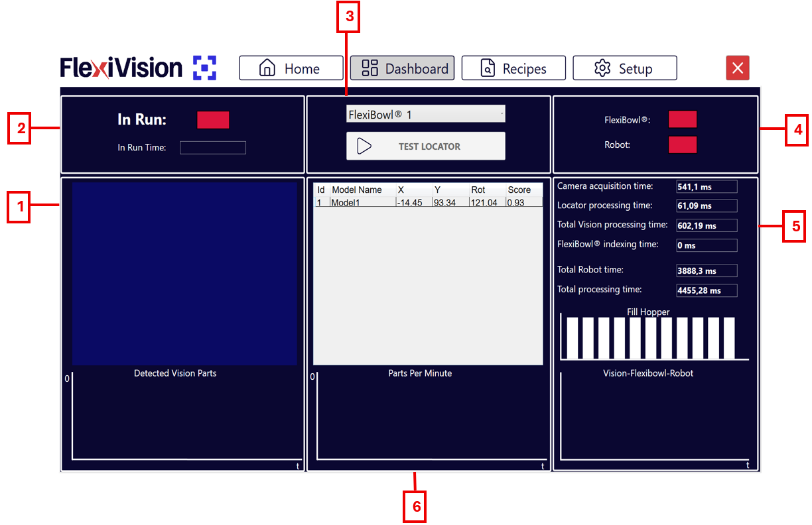Click the locator processing time field 61,09 ms

[707, 206]
